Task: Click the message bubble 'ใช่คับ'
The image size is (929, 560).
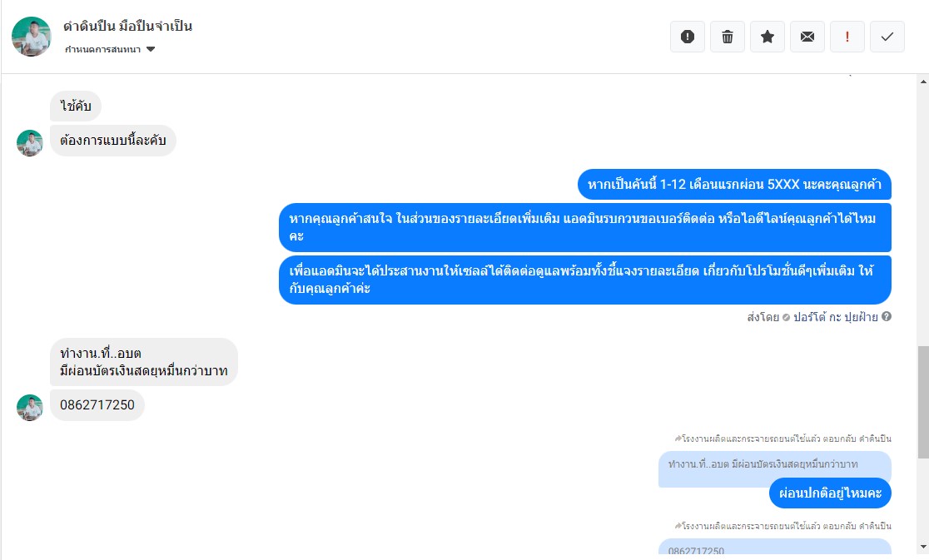Action: pos(76,107)
